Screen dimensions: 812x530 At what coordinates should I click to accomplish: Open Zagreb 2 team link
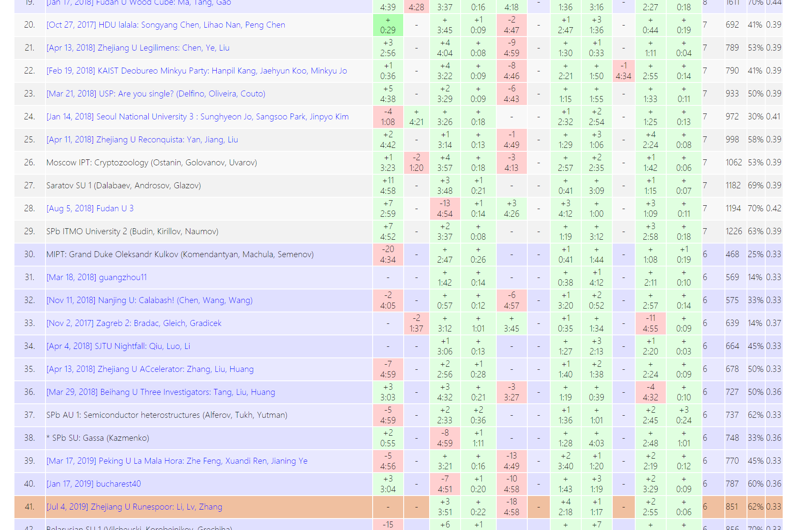click(134, 323)
